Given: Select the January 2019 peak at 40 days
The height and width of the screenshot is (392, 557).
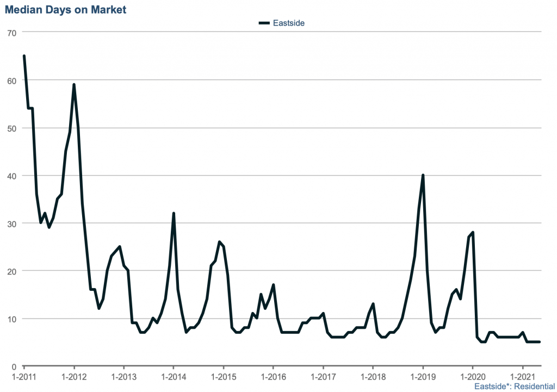Looking at the screenshot, I should pos(423,175).
